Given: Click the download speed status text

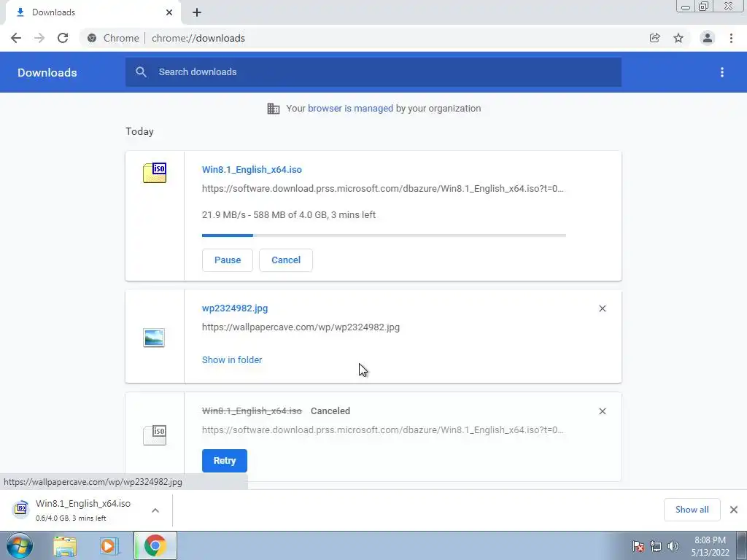Looking at the screenshot, I should click(x=289, y=215).
